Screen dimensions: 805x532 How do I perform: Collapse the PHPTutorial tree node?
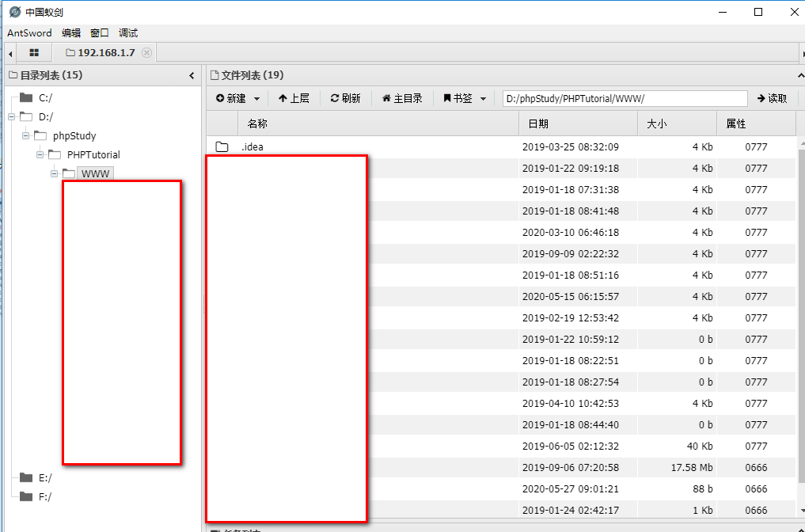point(40,154)
